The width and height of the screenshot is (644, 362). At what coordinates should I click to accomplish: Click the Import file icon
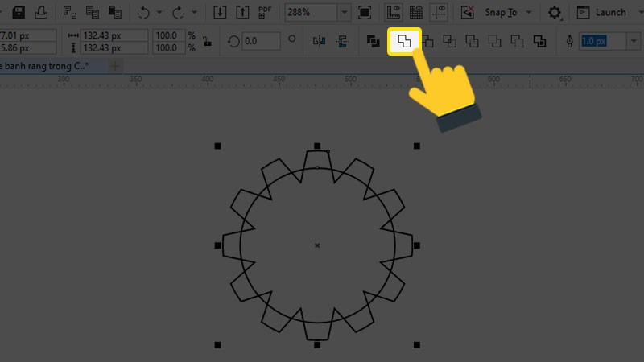point(221,12)
